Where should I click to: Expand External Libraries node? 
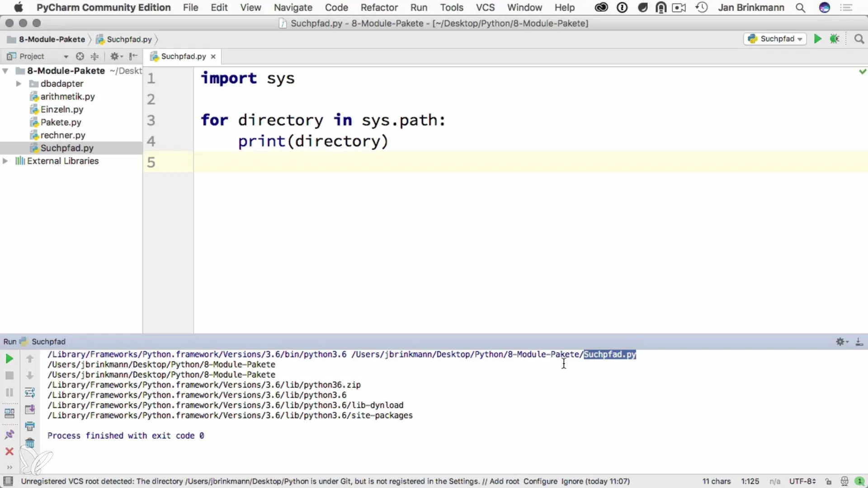[x=5, y=161]
